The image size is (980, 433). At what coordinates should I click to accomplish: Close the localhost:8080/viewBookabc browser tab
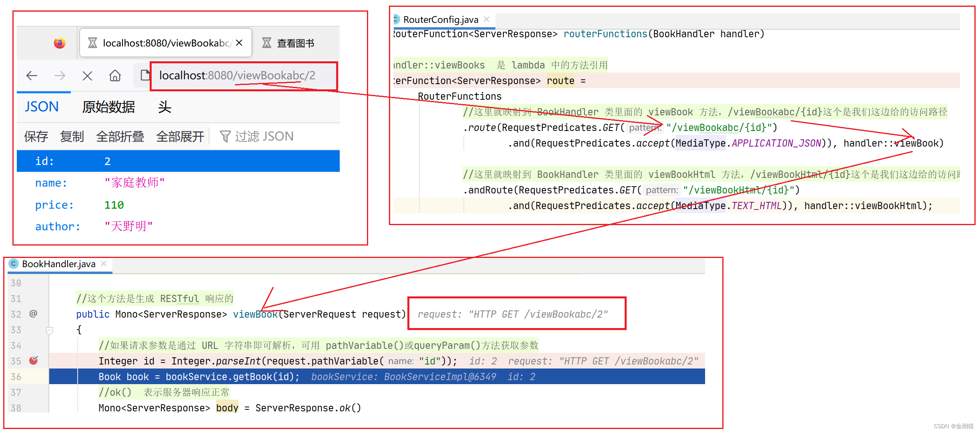(239, 42)
